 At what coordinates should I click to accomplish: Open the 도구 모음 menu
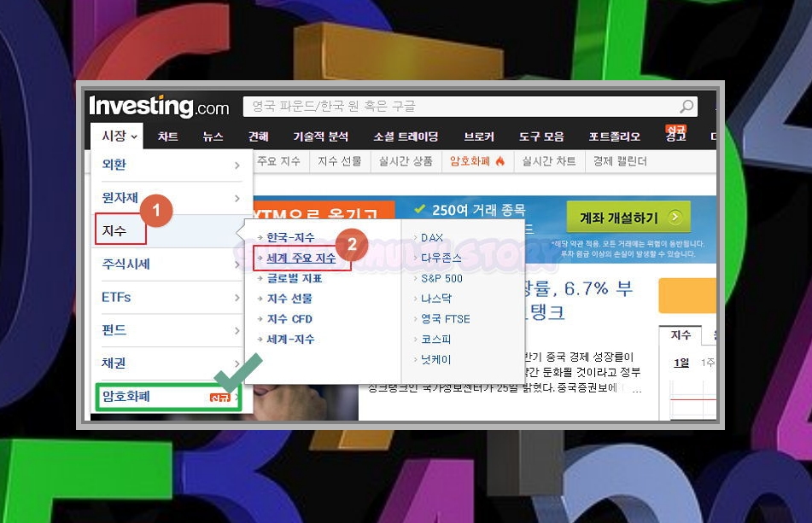click(x=541, y=137)
